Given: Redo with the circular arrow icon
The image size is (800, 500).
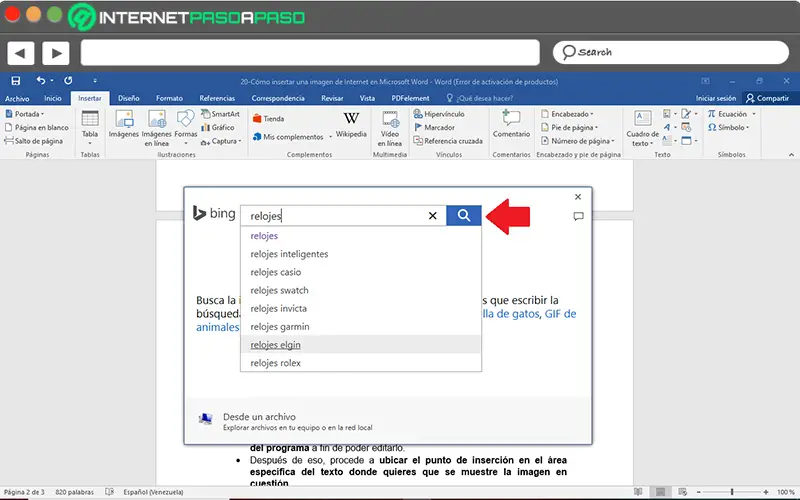Looking at the screenshot, I should (68, 81).
